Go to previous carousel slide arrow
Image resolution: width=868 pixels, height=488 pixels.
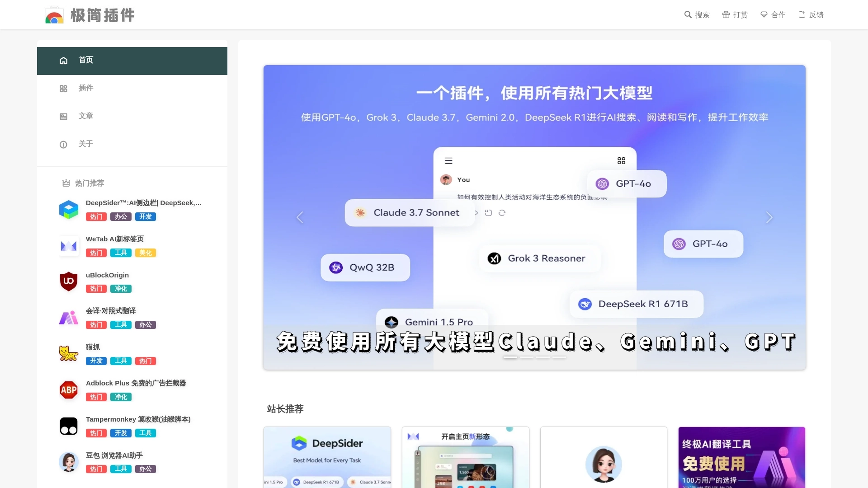coord(300,217)
